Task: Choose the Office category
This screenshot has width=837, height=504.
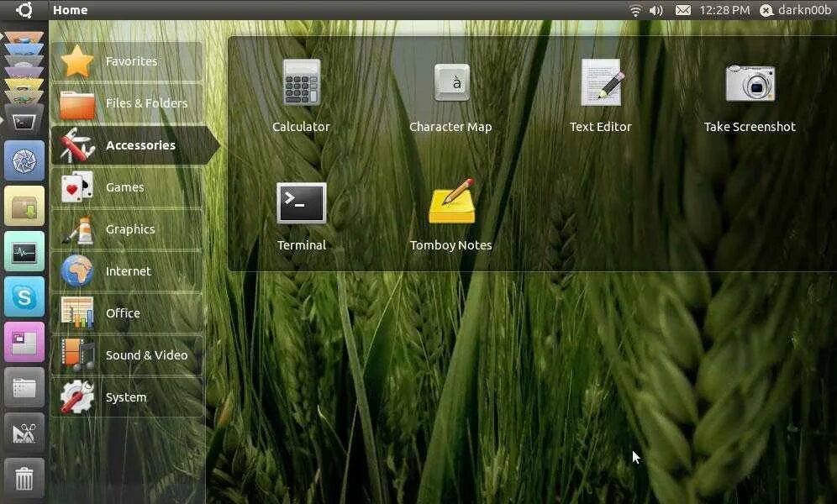Action: pyautogui.click(x=127, y=313)
